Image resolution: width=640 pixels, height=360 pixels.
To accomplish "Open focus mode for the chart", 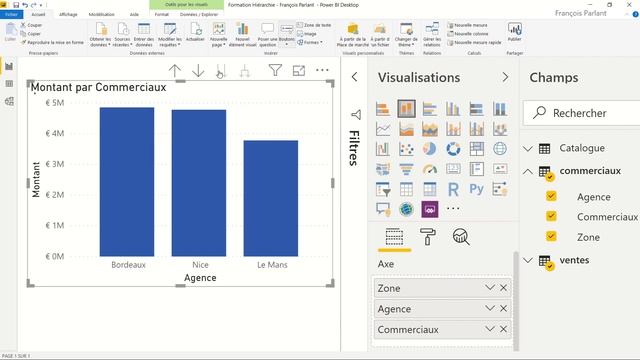I will pos(299,71).
